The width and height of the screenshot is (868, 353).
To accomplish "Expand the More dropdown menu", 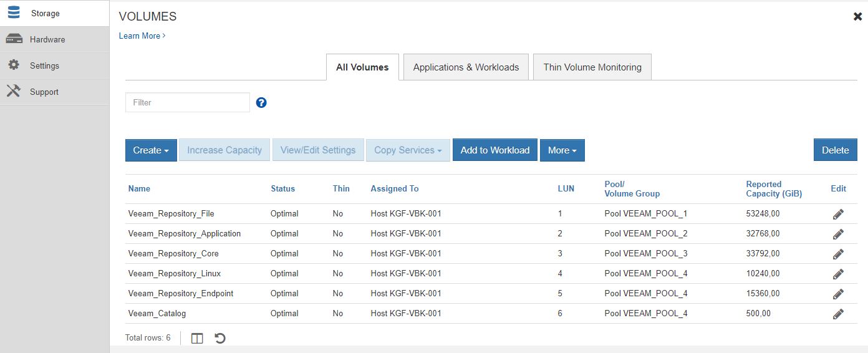I will (562, 150).
